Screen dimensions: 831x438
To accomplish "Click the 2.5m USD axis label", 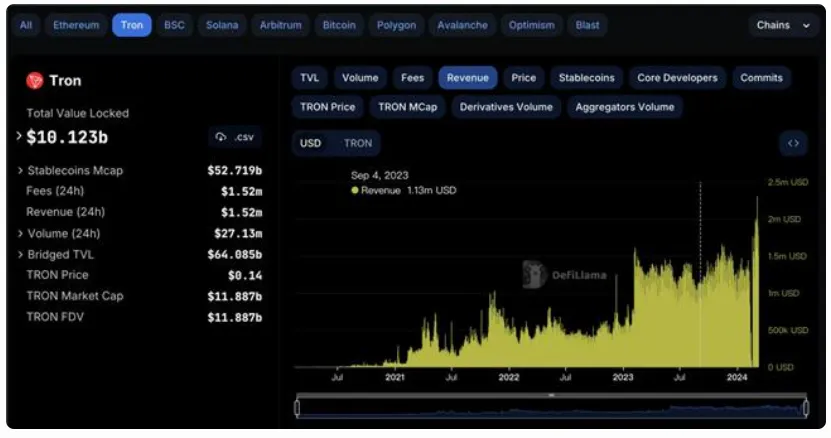I will coord(788,182).
